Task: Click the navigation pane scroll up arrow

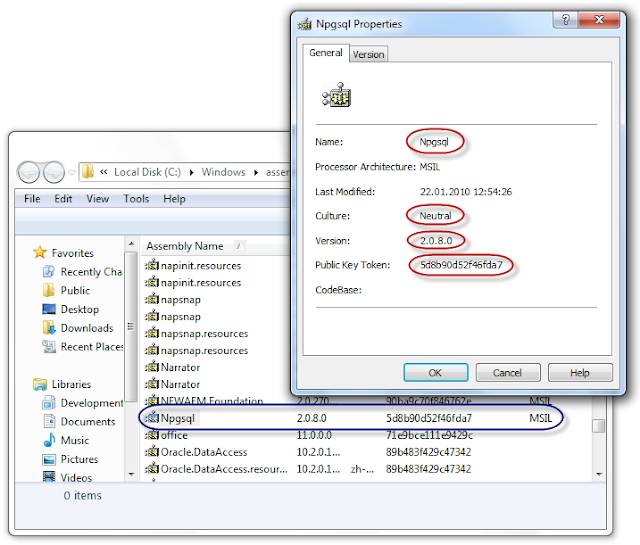Action: 131,244
